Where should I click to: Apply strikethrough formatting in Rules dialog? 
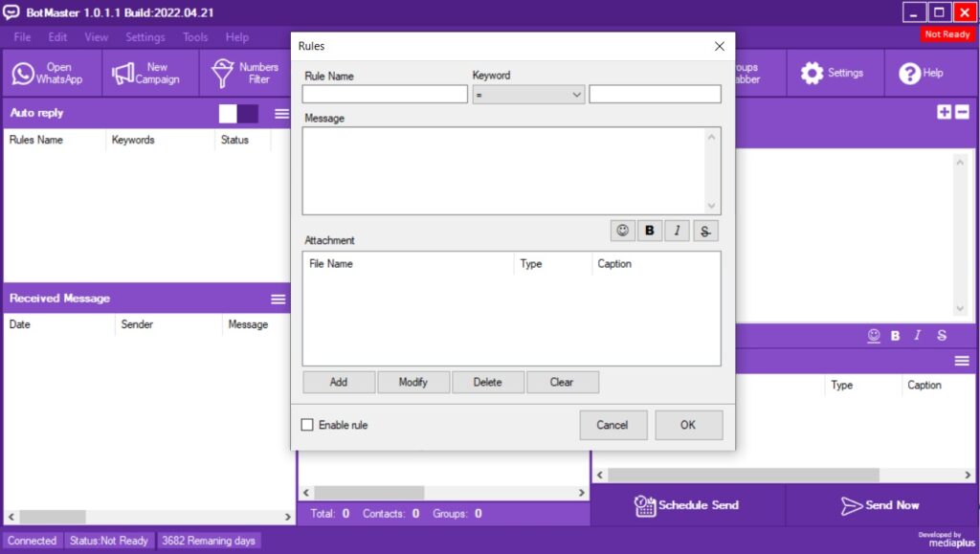pyautogui.click(x=704, y=231)
